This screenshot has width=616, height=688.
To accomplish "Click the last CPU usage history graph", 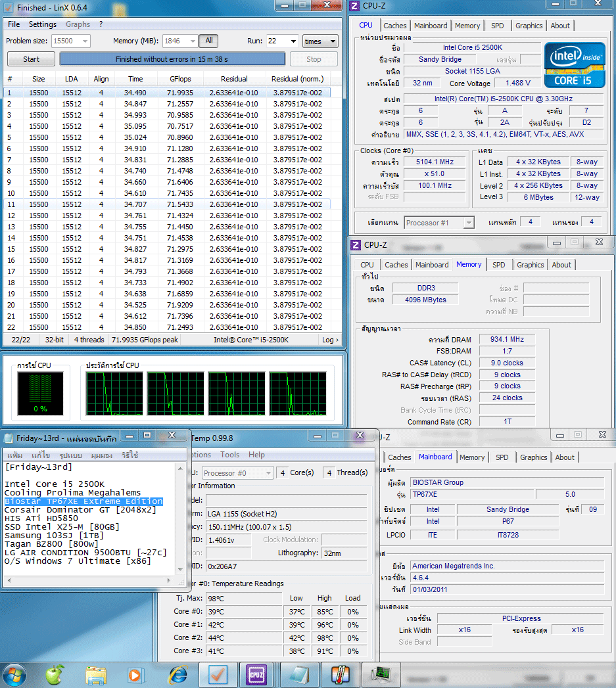I will 298,393.
